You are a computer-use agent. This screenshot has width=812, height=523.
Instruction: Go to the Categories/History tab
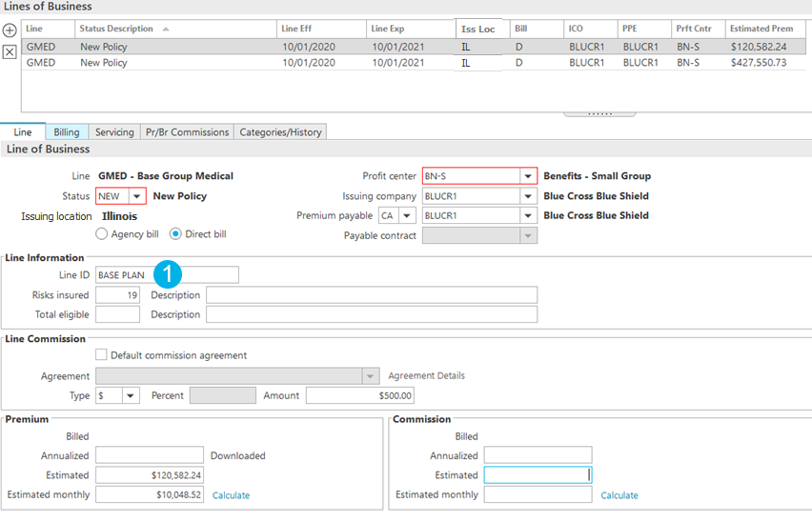click(280, 132)
